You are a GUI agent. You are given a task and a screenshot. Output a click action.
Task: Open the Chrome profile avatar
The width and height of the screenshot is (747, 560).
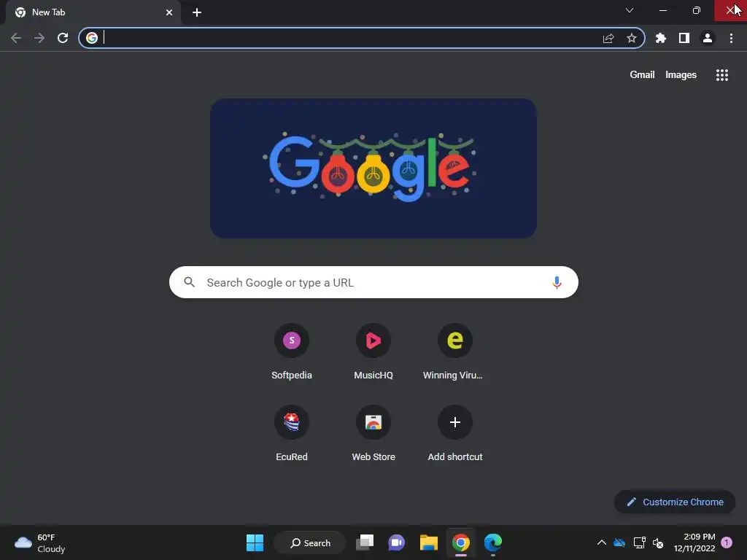click(708, 38)
